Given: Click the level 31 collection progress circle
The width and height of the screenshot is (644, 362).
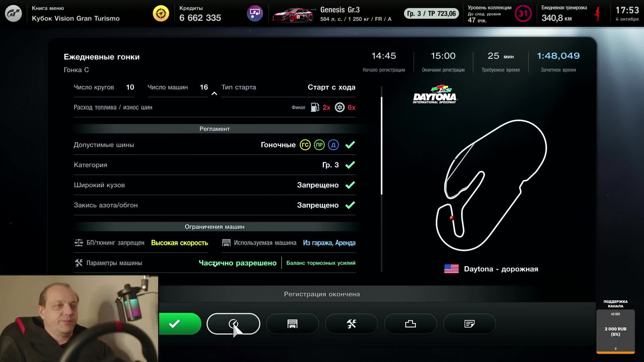Looking at the screenshot, I should [523, 14].
